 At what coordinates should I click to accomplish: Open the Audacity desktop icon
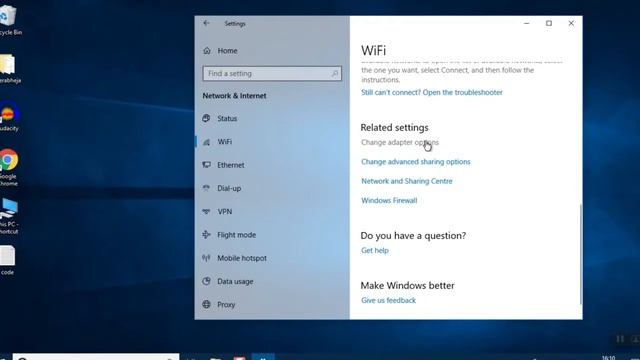click(x=8, y=116)
